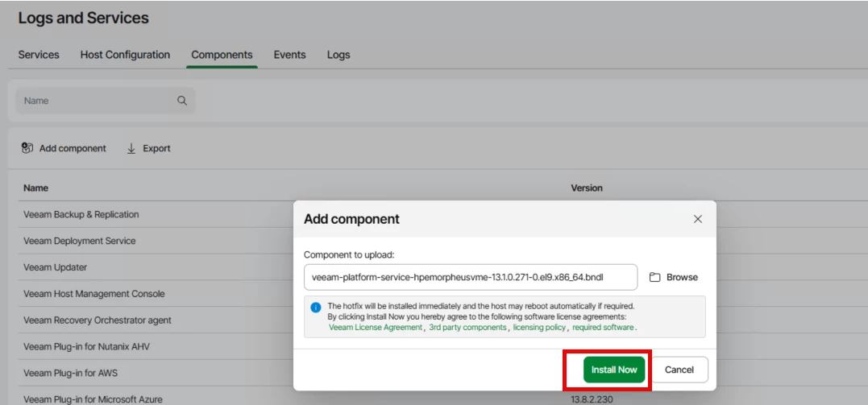Image resolution: width=868 pixels, height=405 pixels.
Task: Click the Browse button label
Action: tap(682, 277)
